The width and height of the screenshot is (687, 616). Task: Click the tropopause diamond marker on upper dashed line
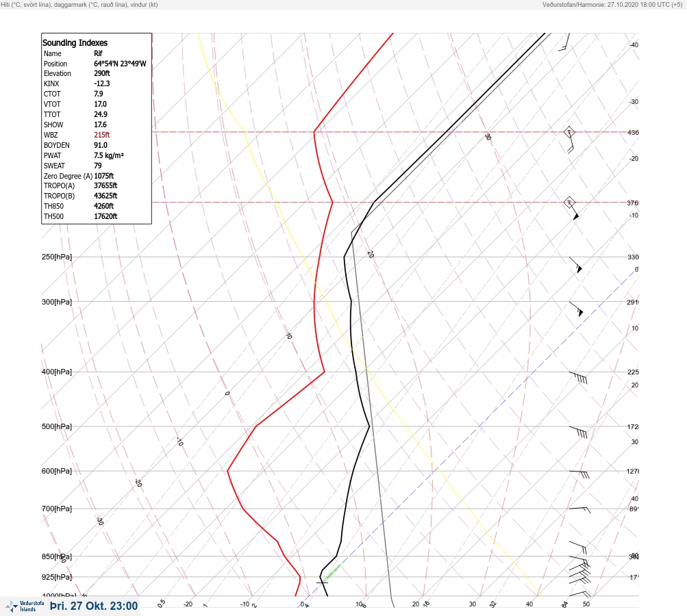(x=569, y=132)
